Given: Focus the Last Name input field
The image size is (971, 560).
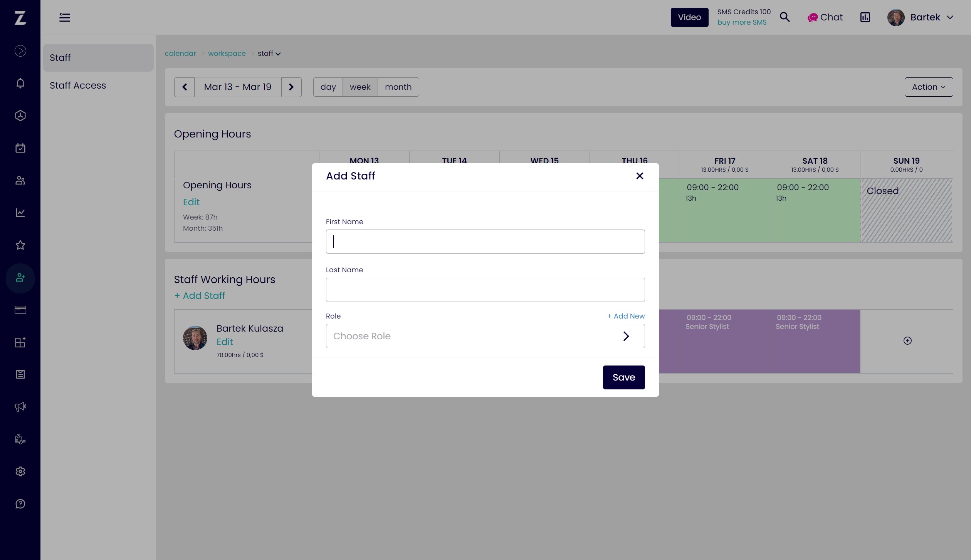Looking at the screenshot, I should 485,290.
